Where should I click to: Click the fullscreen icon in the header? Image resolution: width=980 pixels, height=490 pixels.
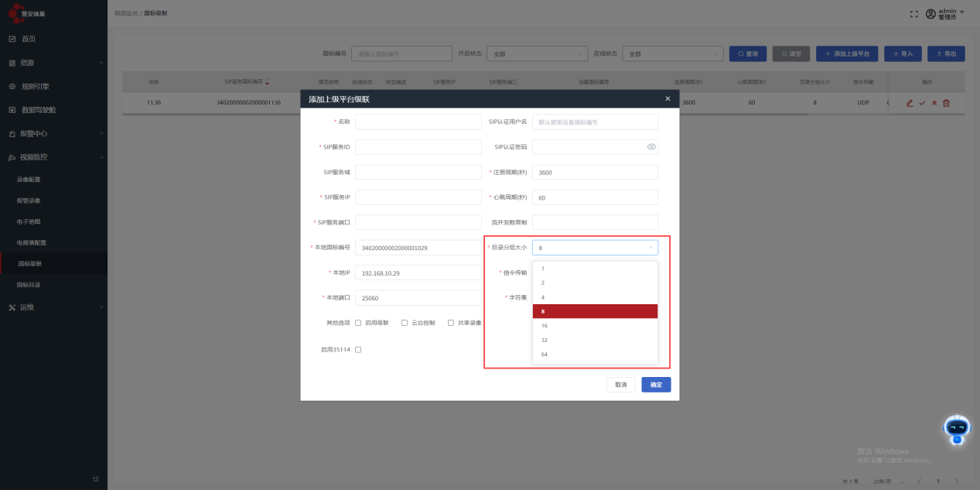click(913, 14)
